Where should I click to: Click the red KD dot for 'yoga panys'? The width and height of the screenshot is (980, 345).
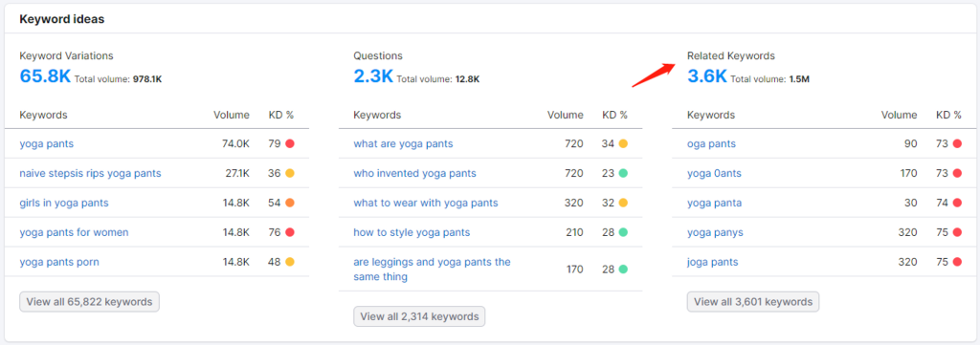[x=957, y=232]
